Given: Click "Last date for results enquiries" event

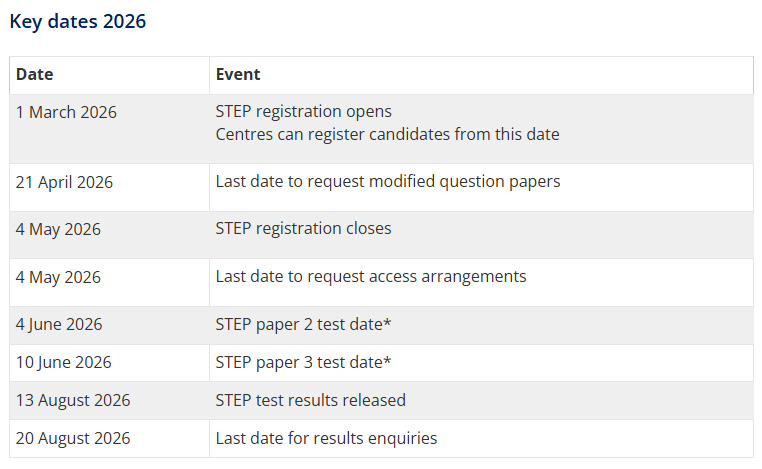Looking at the screenshot, I should pyautogui.click(x=326, y=438).
